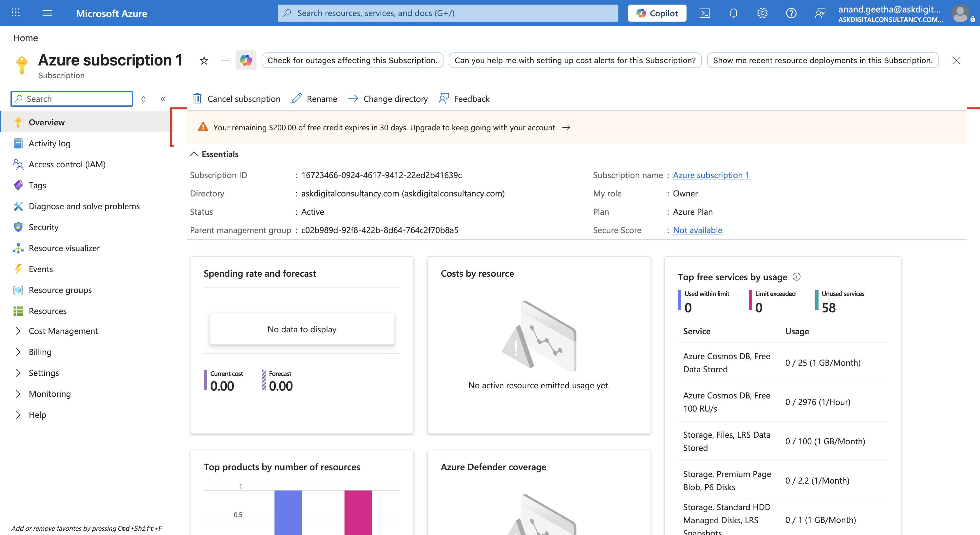Click the info icon by Top free services
The width and height of the screenshot is (980, 535).
point(797,277)
